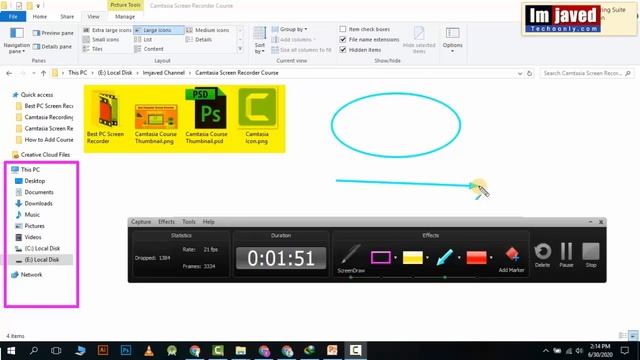Switch to Content layout
The image size is (640, 360).
pyautogui.click(x=149, y=49)
